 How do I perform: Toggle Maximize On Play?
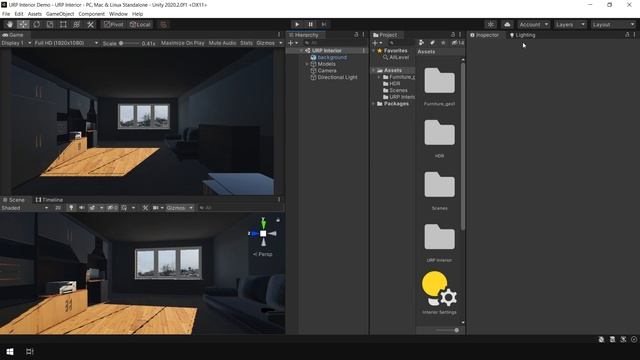pos(182,43)
